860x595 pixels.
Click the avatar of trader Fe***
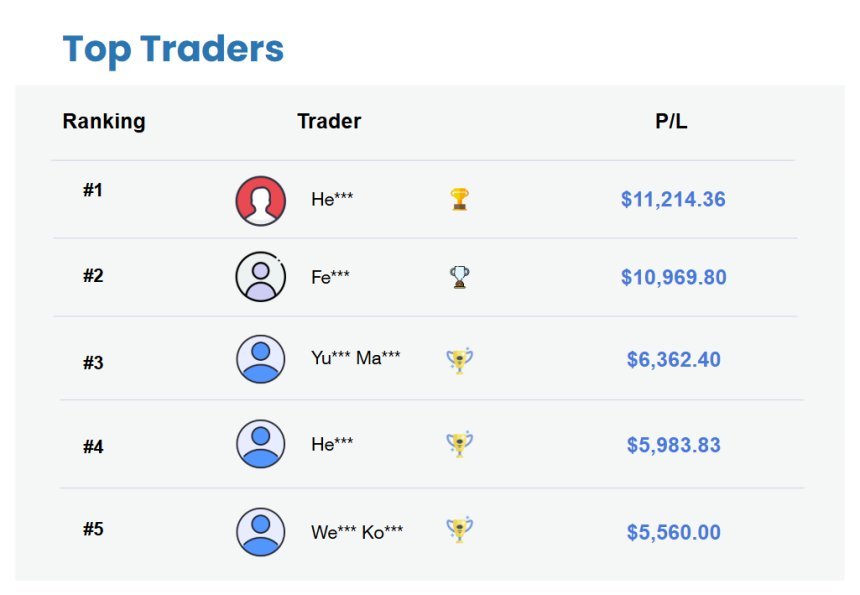coord(261,276)
